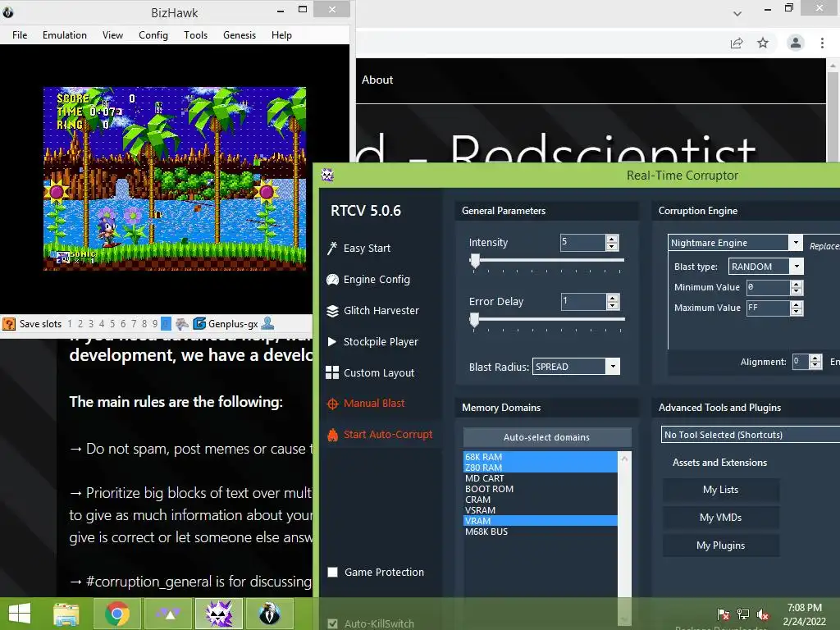
Task: Toggle 68K RAM memory domain
Action: tap(540, 457)
